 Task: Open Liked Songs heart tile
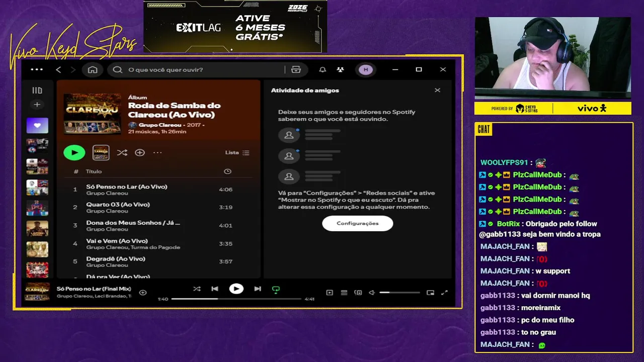click(37, 125)
